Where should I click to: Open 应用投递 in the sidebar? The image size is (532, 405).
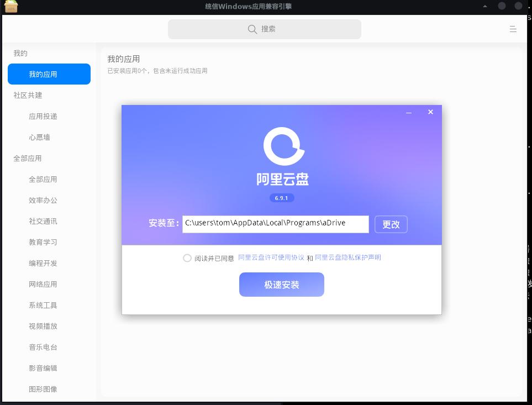[43, 117]
